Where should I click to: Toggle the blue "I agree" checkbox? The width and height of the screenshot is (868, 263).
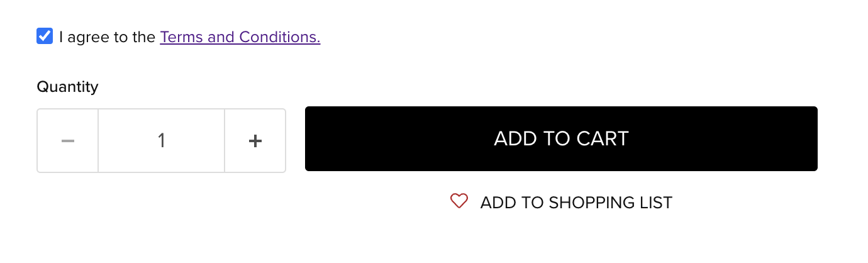[45, 36]
